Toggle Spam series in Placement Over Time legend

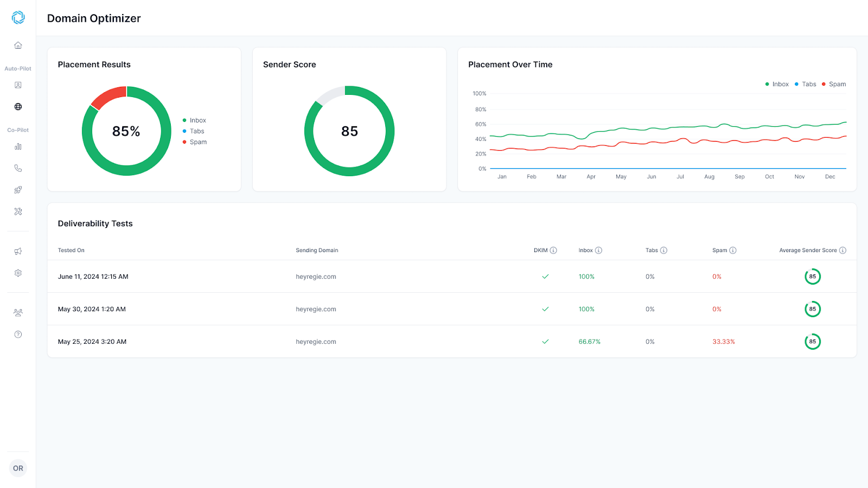834,84
